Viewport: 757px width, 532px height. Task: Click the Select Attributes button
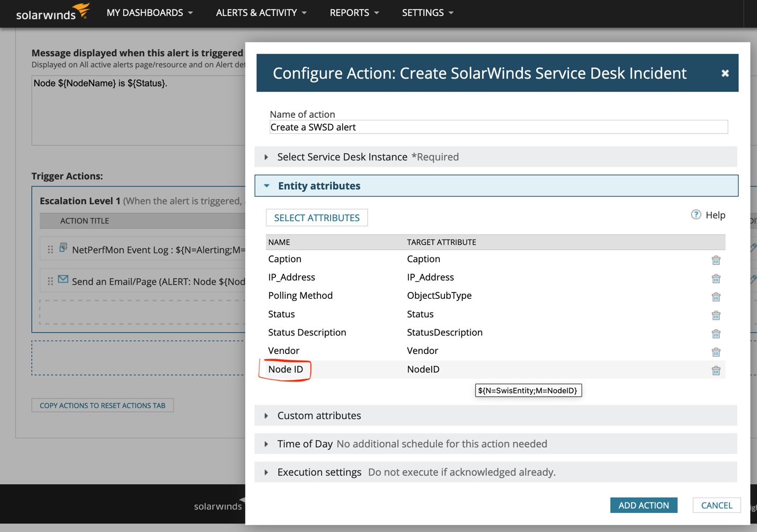click(x=317, y=218)
